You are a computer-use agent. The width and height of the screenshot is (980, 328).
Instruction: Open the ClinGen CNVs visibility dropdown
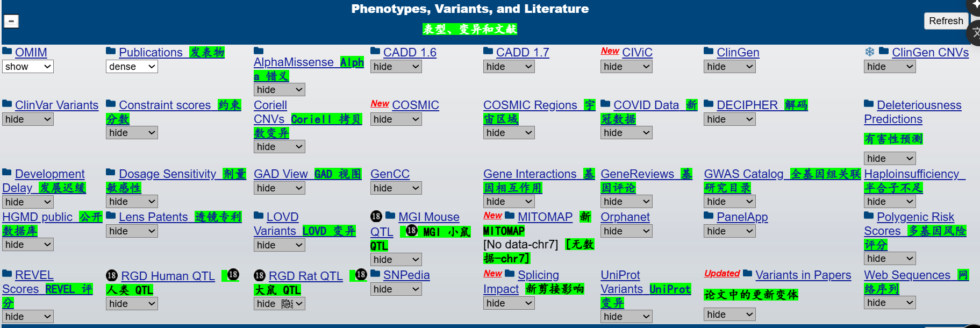pos(890,67)
